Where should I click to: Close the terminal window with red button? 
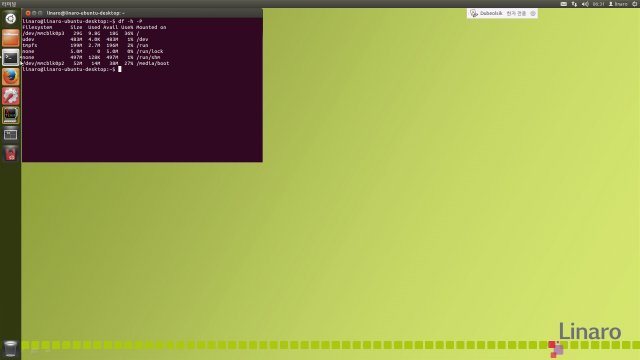[x=28, y=13]
